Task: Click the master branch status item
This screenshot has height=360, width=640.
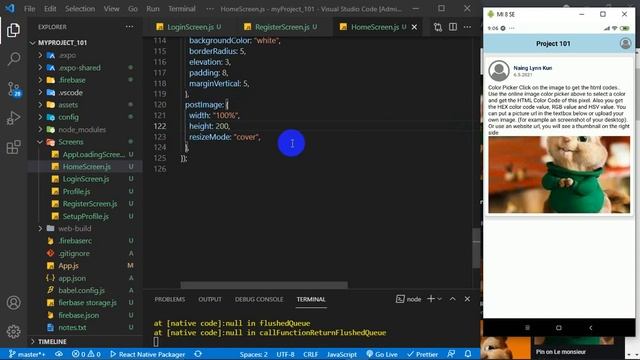Action: click(x=27, y=354)
